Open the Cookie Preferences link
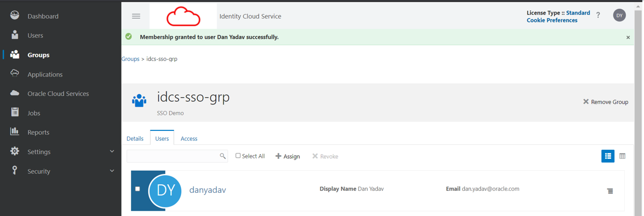Image resolution: width=644 pixels, height=216 pixels. pos(552,20)
